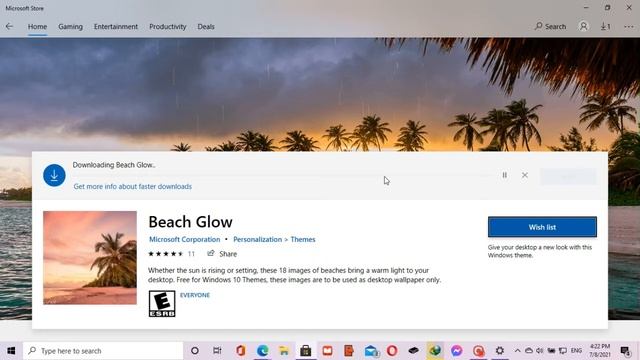Image resolution: width=640 pixels, height=360 pixels.
Task: Open Messenger from the taskbar
Action: [457, 351]
